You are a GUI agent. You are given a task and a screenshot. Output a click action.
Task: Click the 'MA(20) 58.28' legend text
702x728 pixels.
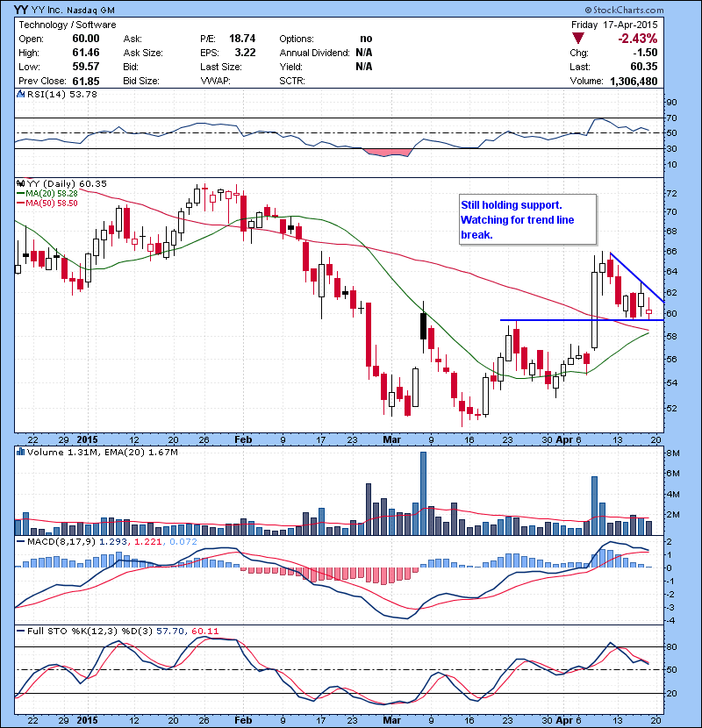pyautogui.click(x=52, y=193)
